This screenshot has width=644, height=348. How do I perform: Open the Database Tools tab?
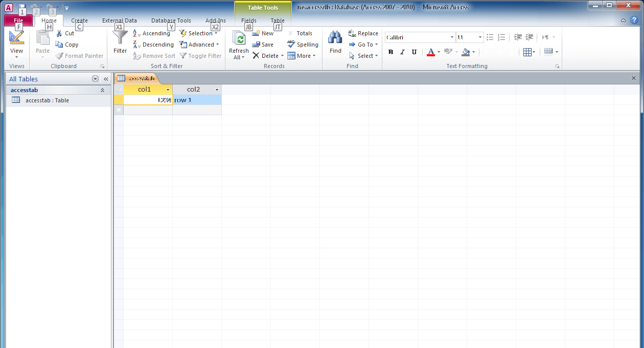pos(171,20)
